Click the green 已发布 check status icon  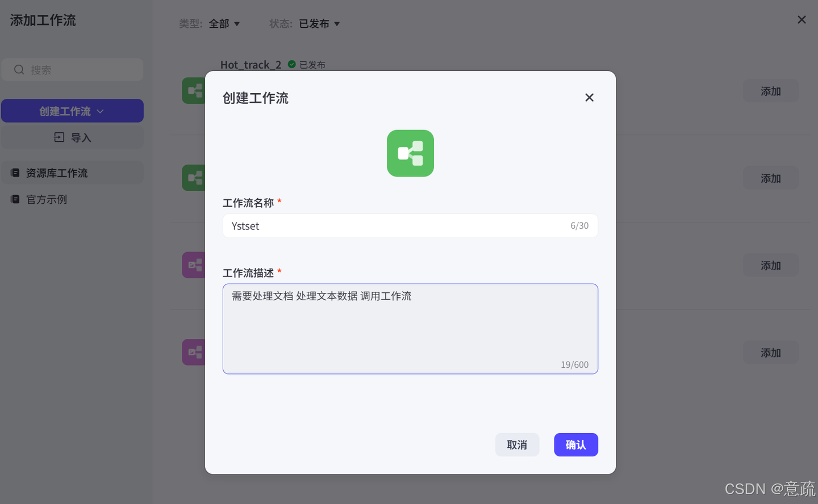click(292, 64)
